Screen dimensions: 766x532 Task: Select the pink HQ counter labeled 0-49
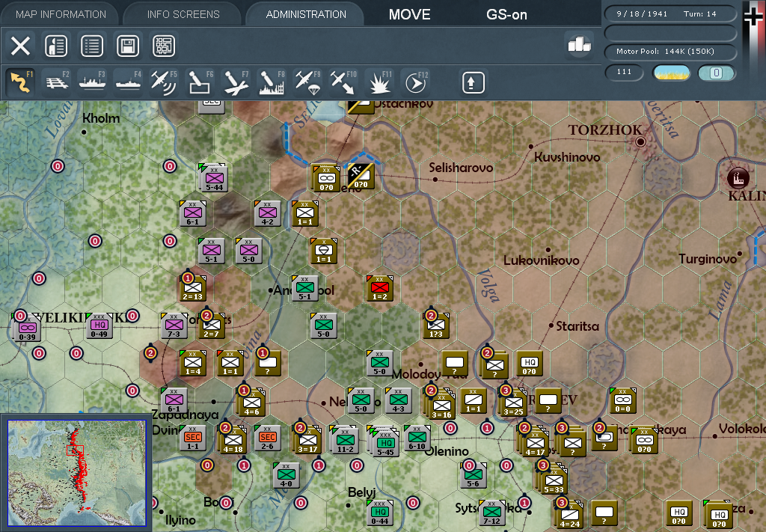tap(99, 325)
